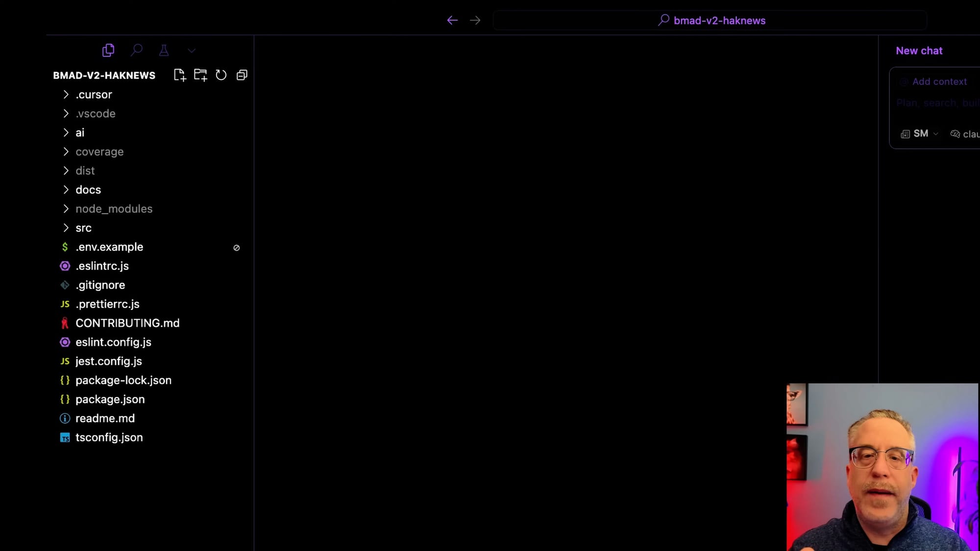Open the Explorer files view icon

point(108,50)
